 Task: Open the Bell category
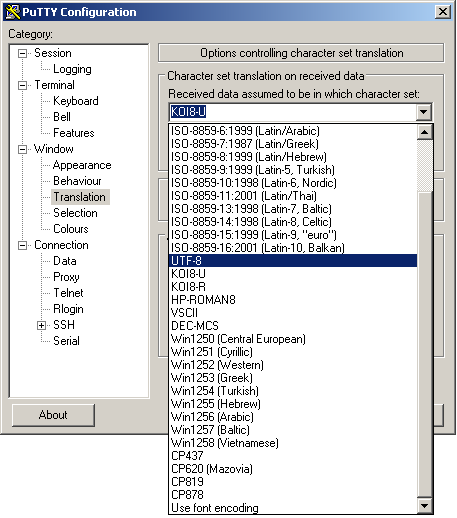pos(62,117)
